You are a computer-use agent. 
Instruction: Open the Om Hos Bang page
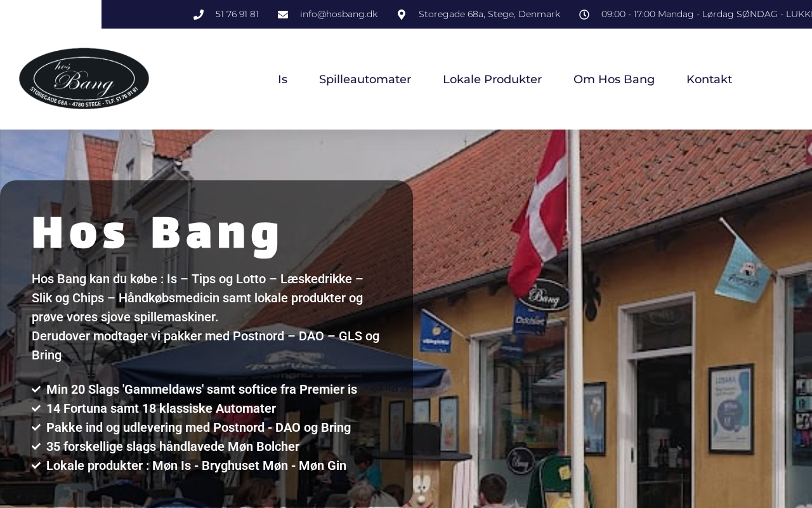[614, 79]
